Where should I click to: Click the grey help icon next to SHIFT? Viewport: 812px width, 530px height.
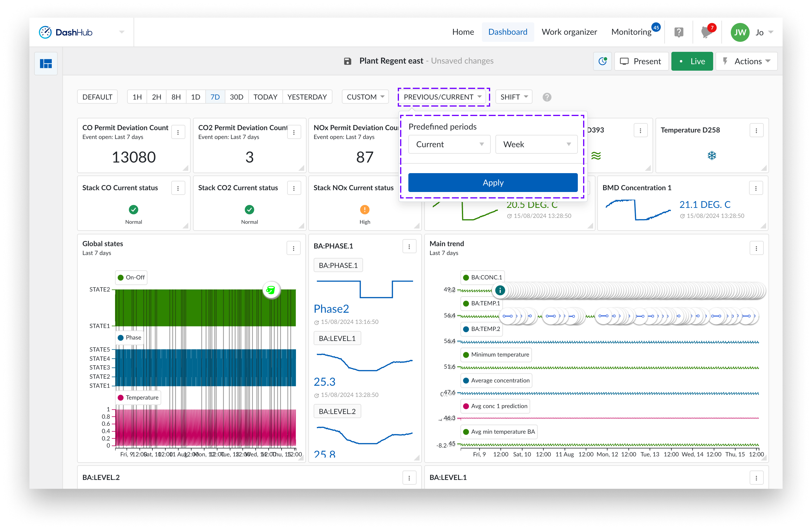(x=547, y=97)
